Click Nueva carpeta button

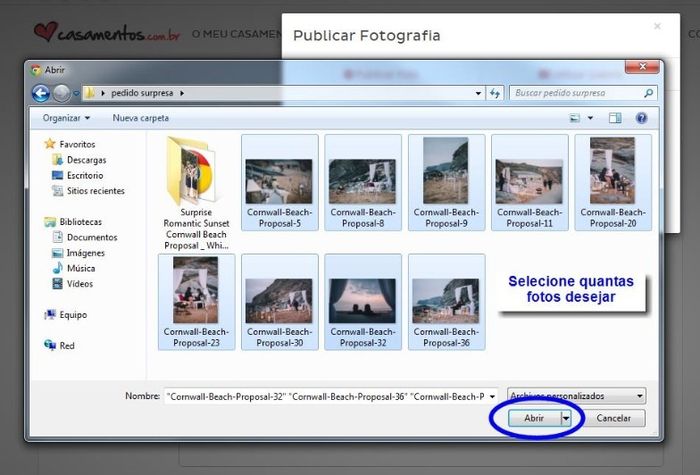click(x=141, y=118)
